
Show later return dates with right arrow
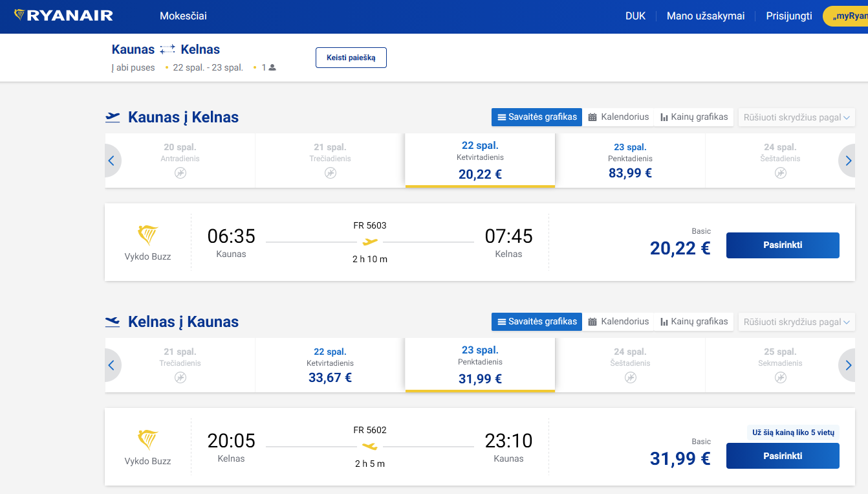point(848,365)
